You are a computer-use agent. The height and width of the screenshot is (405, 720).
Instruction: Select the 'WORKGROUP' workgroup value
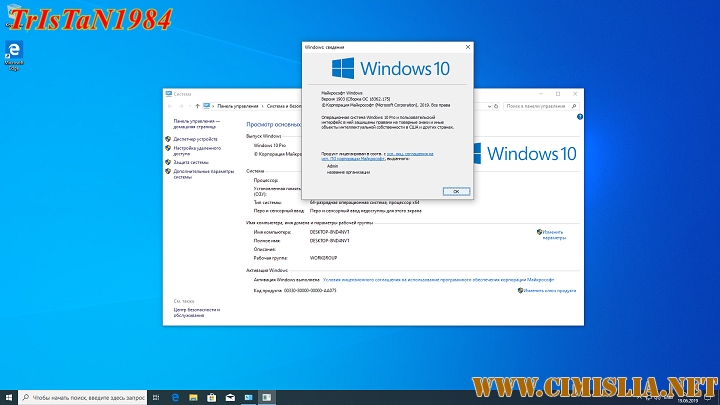[323, 258]
